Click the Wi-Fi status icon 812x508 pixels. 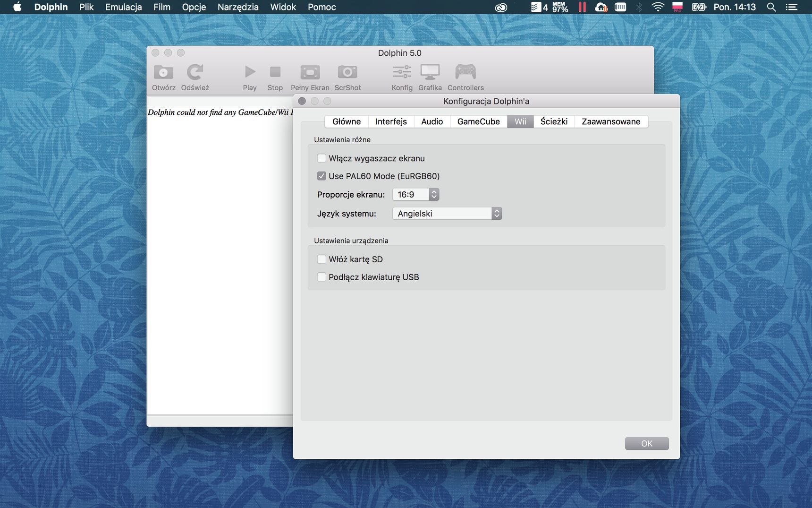(x=658, y=7)
